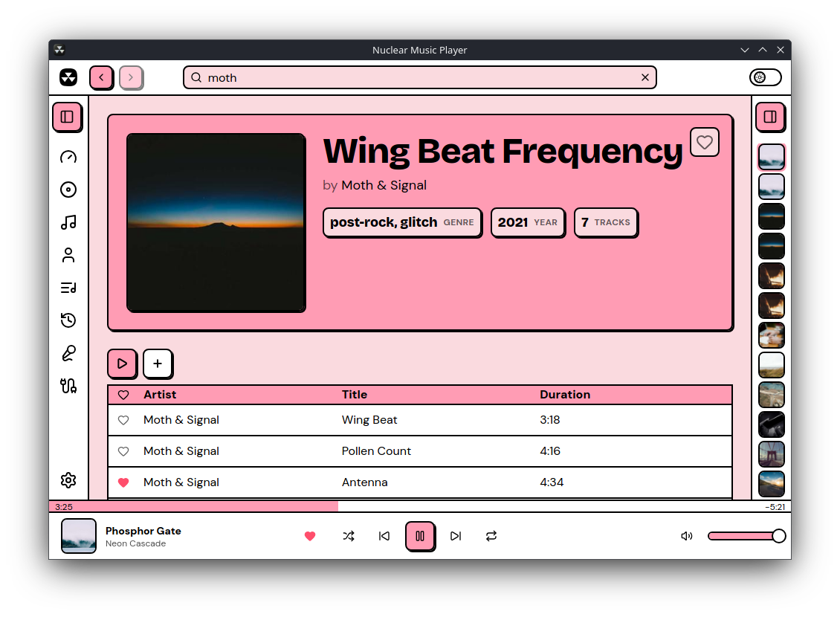Click the 2021 year tag
This screenshot has height=617, width=840.
(528, 222)
